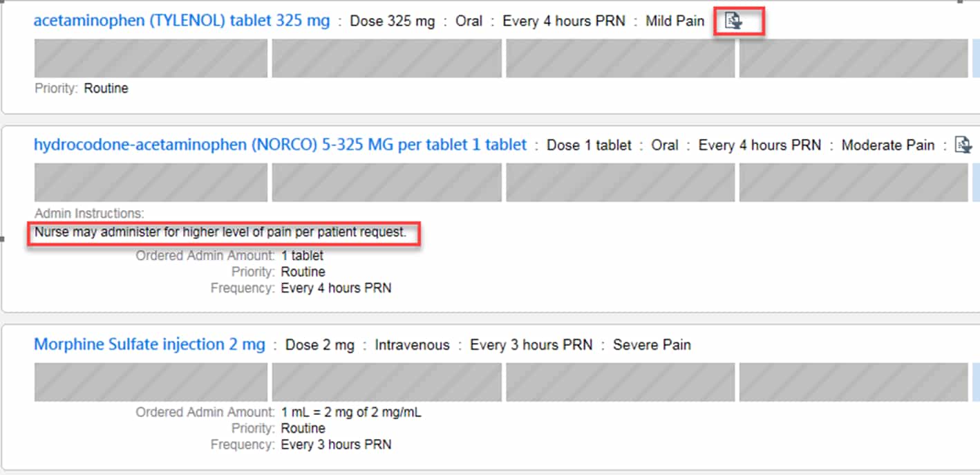The image size is (980, 475).
Task: Select first gray time cell in NORCO row
Action: point(151,183)
